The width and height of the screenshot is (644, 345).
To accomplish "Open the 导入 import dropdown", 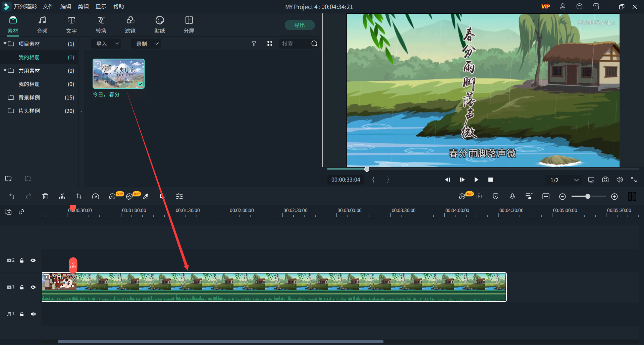I will [107, 44].
